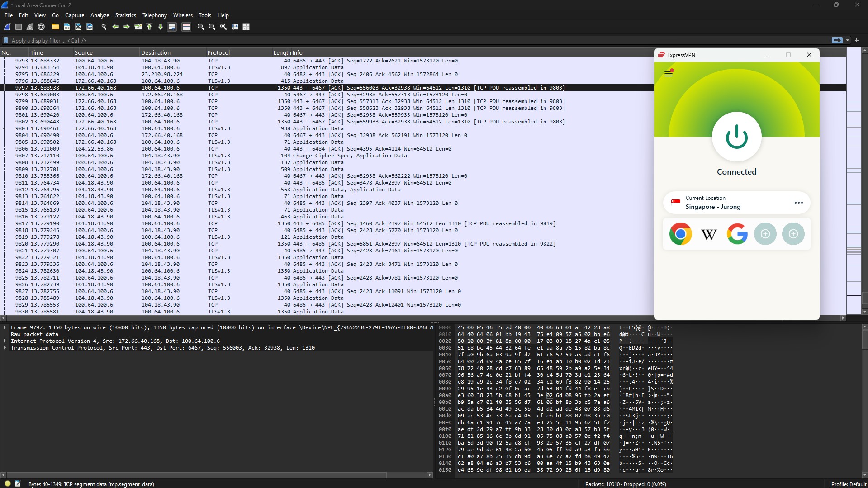Close this capture file icon
The image size is (868, 488).
tap(78, 27)
